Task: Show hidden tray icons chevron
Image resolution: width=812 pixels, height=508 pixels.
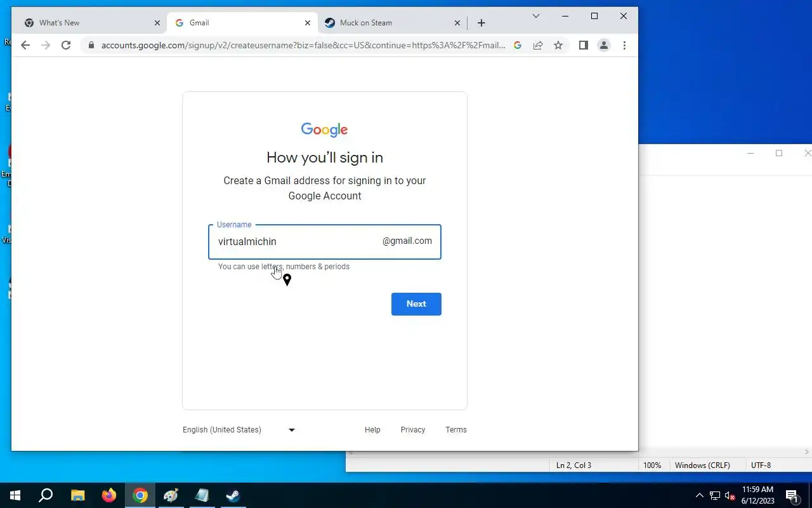Action: (x=700, y=495)
